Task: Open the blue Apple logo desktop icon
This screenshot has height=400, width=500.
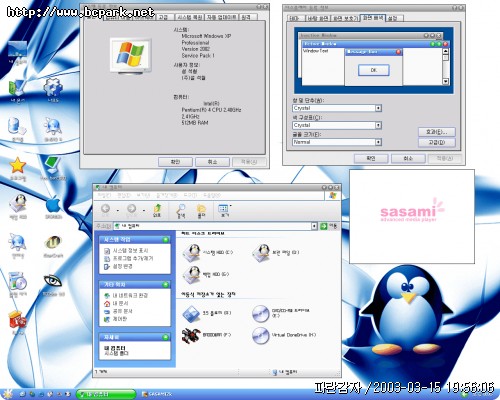Action: (x=53, y=204)
